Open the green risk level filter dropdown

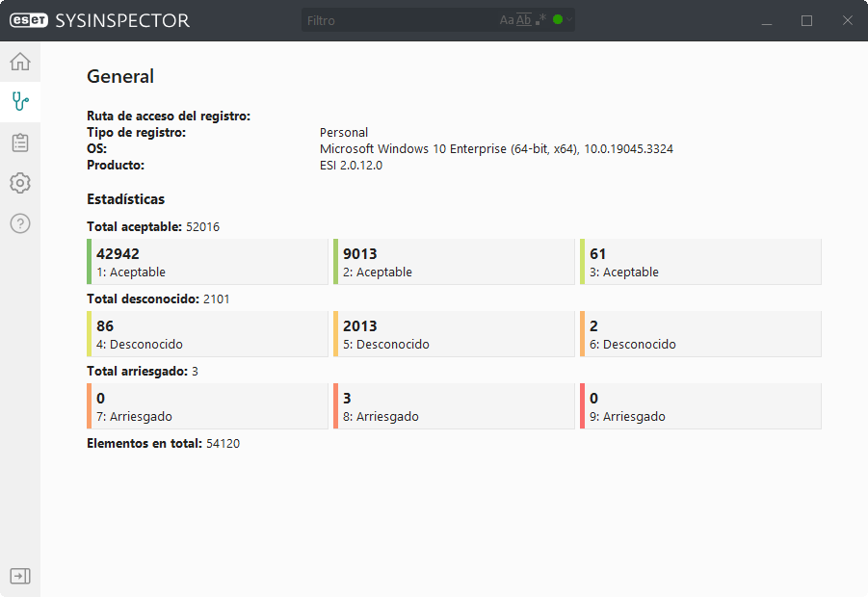[562, 20]
